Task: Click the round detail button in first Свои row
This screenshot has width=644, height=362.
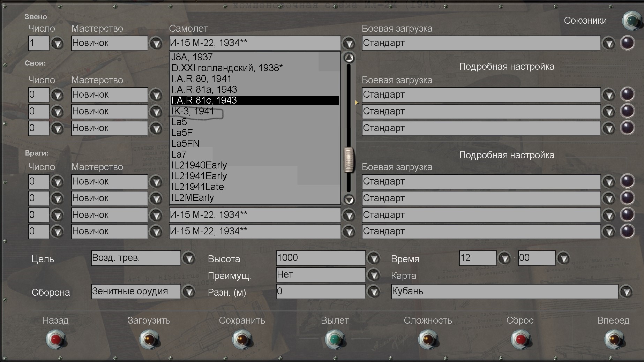Action: point(627,95)
